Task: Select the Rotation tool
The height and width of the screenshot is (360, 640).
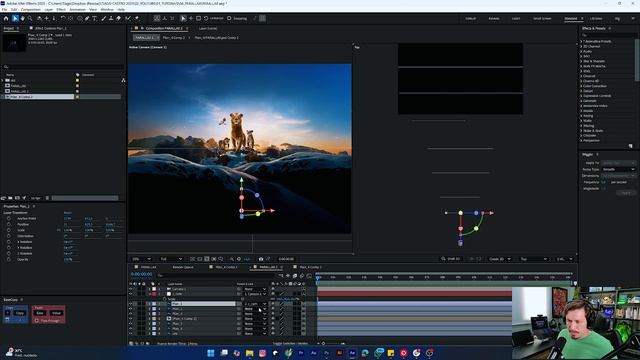Action: [x=63, y=18]
